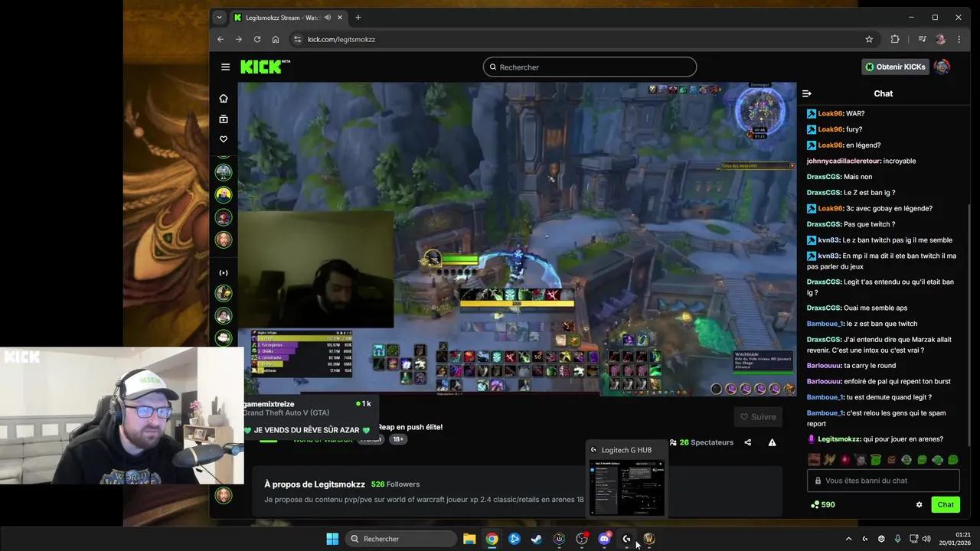Click the share stream icon
The height and width of the screenshot is (551, 980).
748,442
